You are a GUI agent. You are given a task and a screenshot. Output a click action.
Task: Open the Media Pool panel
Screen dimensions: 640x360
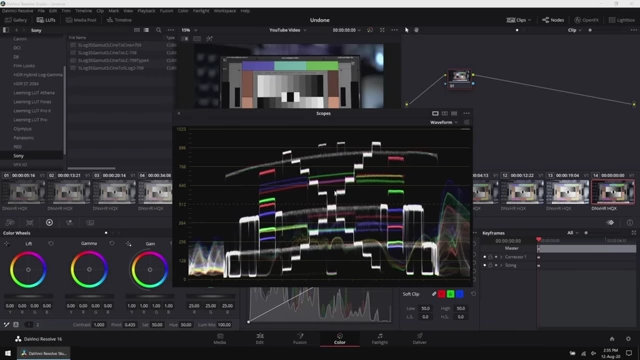click(x=81, y=20)
